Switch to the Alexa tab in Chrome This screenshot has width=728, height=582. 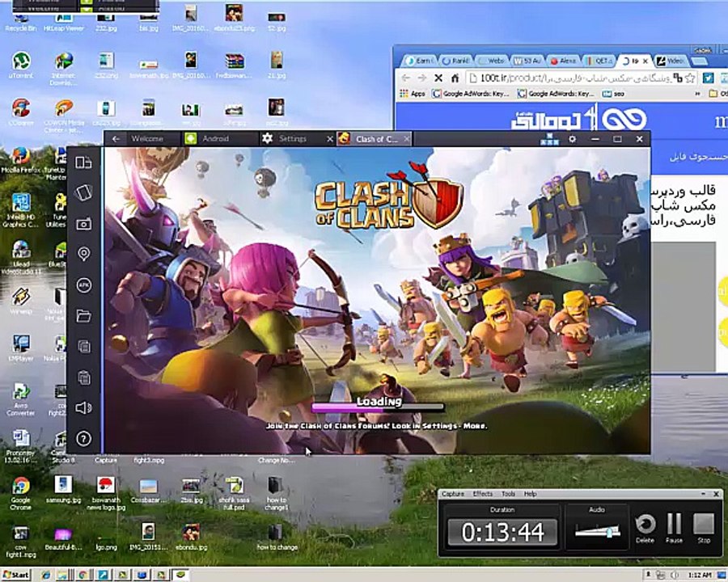click(562, 61)
